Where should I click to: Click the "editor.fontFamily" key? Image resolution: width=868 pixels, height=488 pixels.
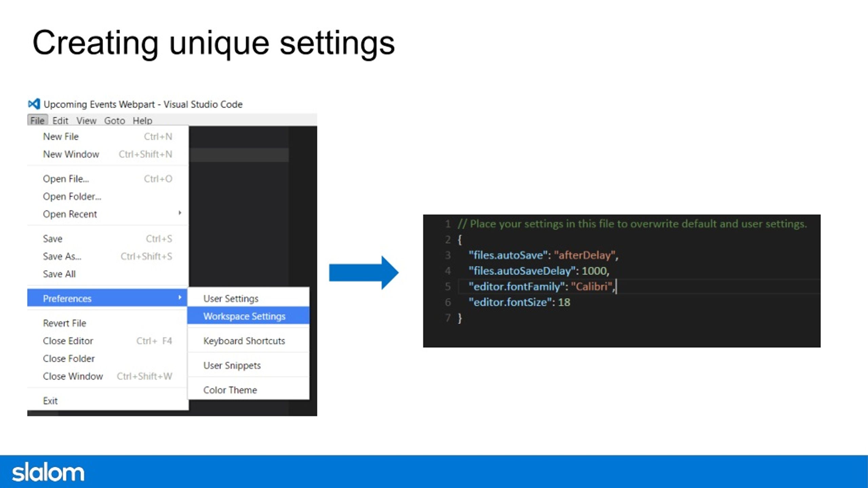pos(517,287)
